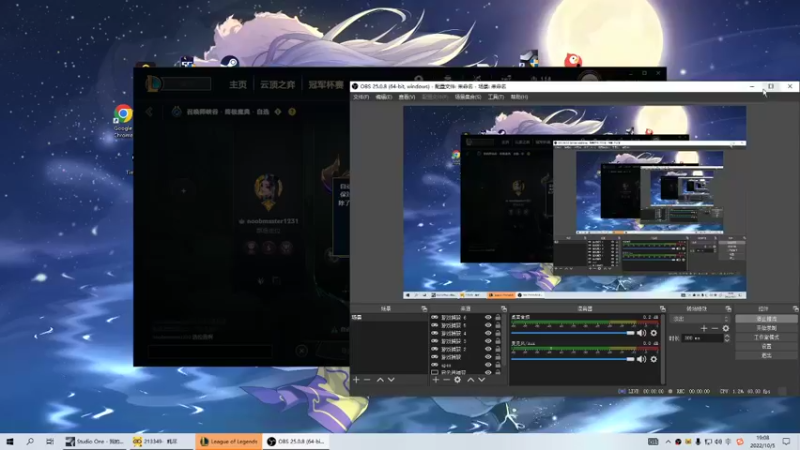
Task: Open the Google Chrome desktop shortcut
Action: 123,120
